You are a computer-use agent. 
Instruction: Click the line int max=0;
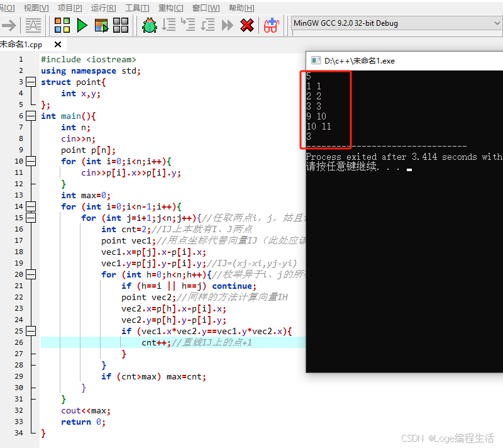[x=86, y=196]
